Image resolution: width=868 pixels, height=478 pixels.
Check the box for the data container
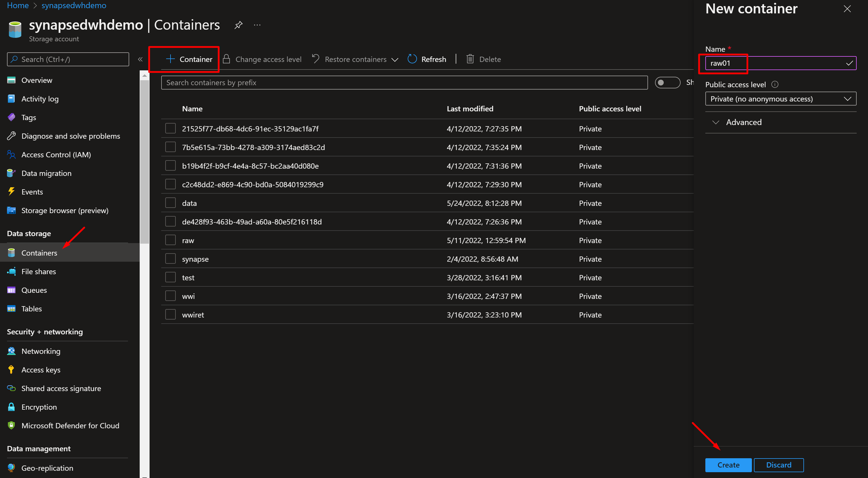[x=171, y=203]
